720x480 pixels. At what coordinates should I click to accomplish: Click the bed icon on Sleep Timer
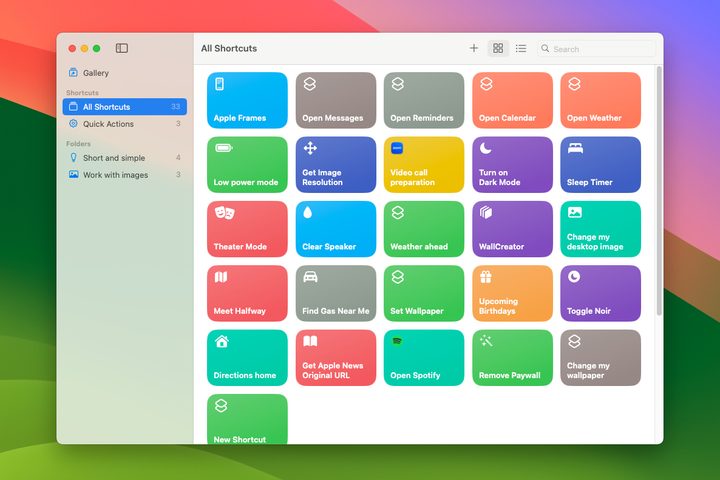(x=575, y=148)
